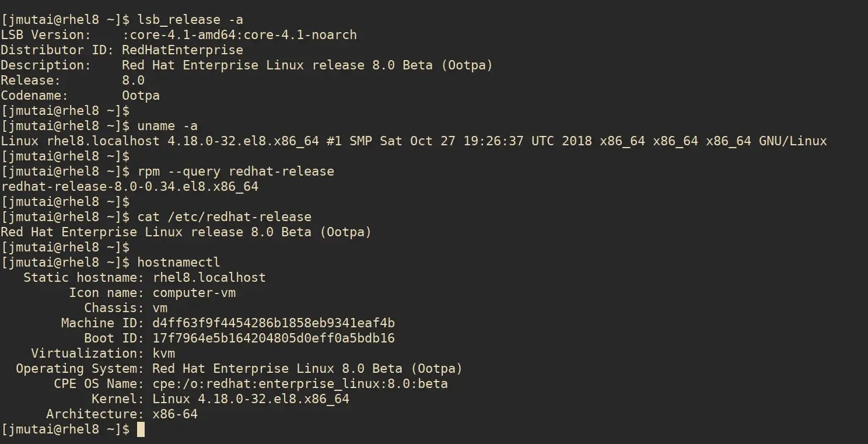Click the Boot ID hash value

pos(274,338)
